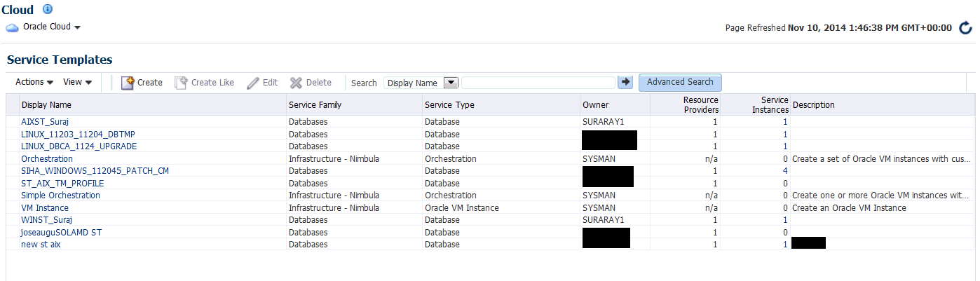Open the SIHA_WINDOWS_112045_PATCH_CM link
The height and width of the screenshot is (281, 980).
95,171
